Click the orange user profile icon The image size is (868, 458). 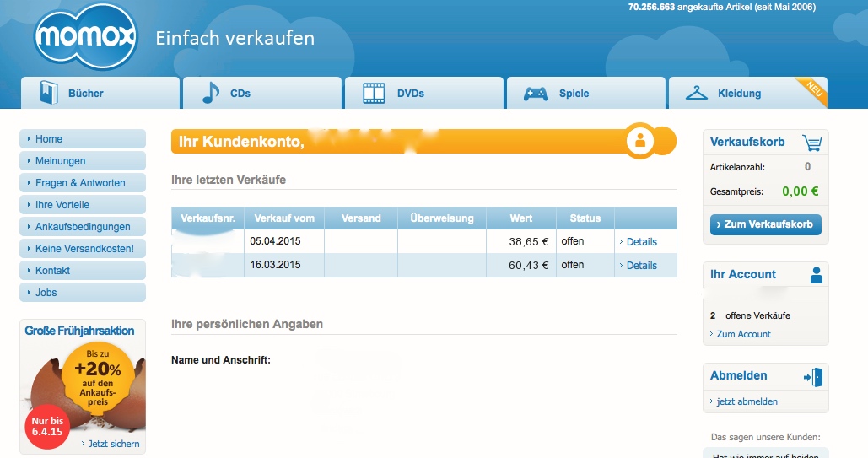click(x=640, y=141)
